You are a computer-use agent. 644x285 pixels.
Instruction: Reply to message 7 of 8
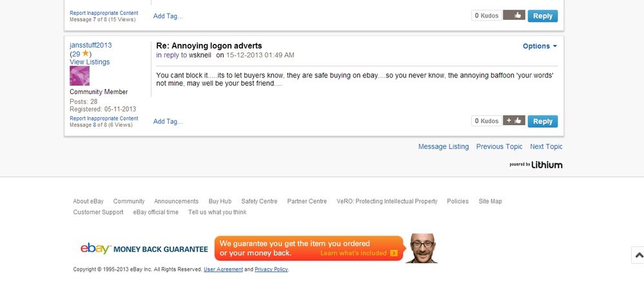point(543,16)
